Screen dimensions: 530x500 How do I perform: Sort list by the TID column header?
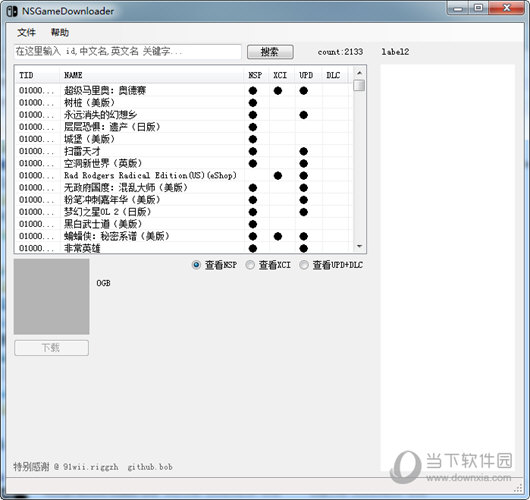click(x=37, y=75)
